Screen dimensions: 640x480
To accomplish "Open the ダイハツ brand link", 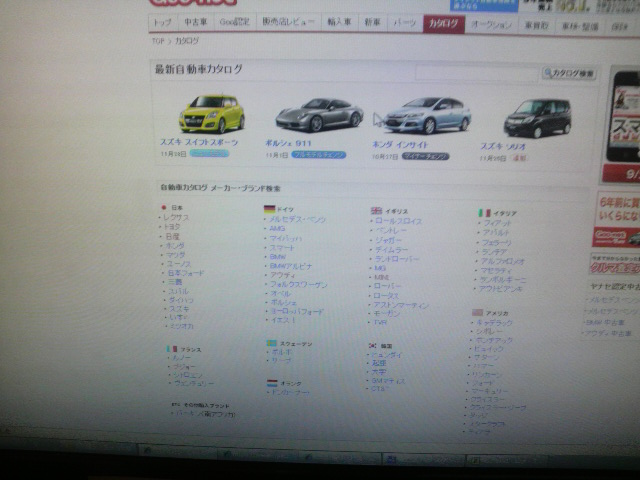I will [x=181, y=300].
